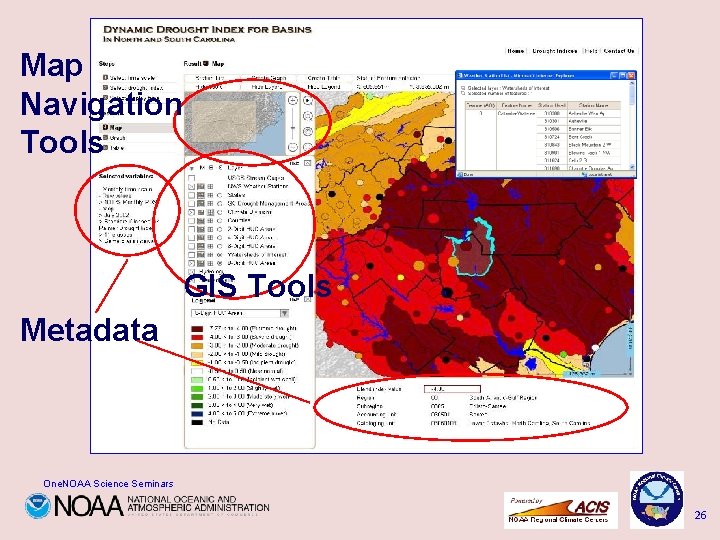Toggle the USGS Stream Gages layer checkbox
Image resolution: width=720 pixels, height=540 pixels.
click(191, 178)
